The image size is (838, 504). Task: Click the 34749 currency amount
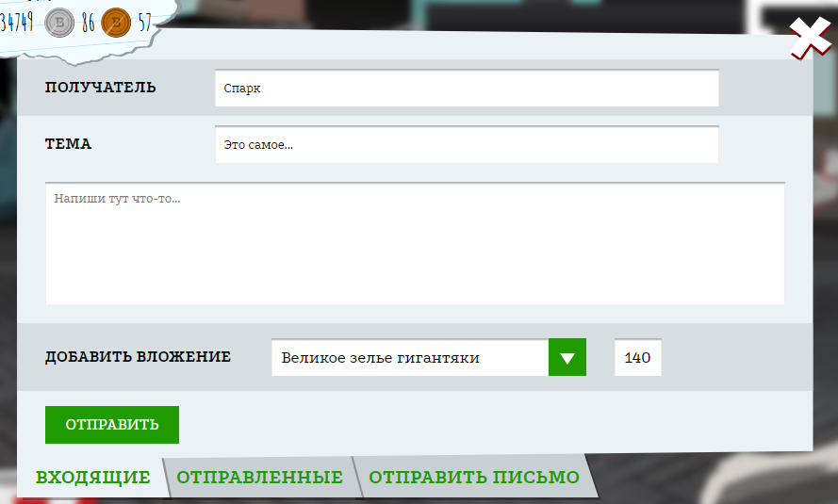coord(17,23)
